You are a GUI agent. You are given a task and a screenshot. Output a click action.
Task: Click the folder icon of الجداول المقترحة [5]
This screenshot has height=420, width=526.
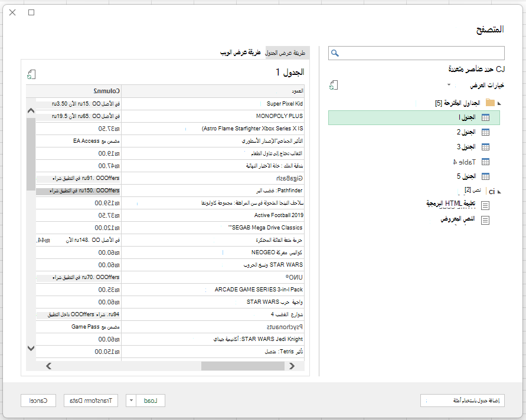pyautogui.click(x=490, y=103)
